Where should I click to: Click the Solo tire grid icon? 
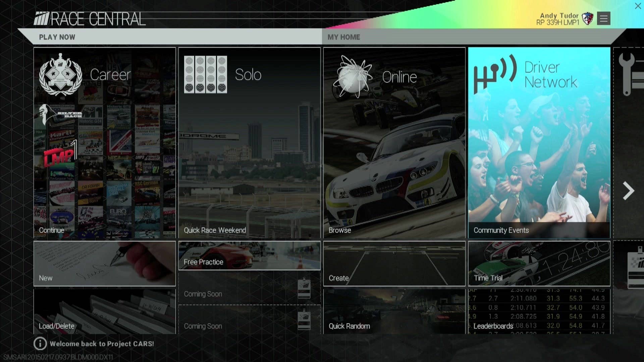pyautogui.click(x=205, y=74)
